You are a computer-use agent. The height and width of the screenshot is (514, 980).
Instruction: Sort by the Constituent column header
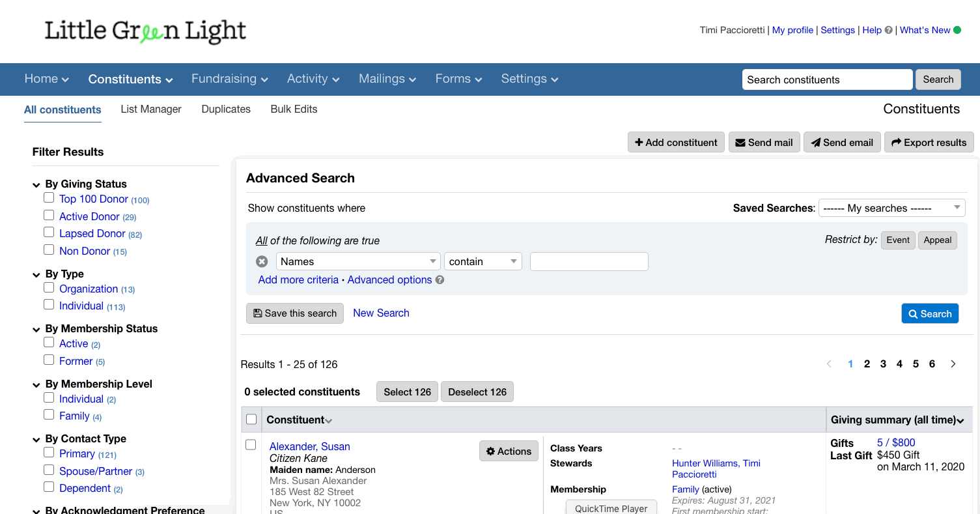pos(300,420)
